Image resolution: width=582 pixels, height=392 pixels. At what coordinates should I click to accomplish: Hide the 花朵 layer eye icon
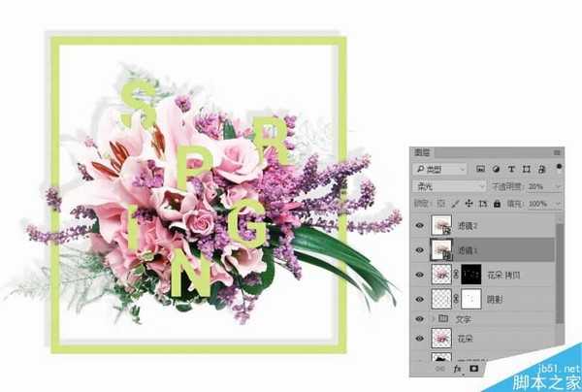click(x=420, y=339)
